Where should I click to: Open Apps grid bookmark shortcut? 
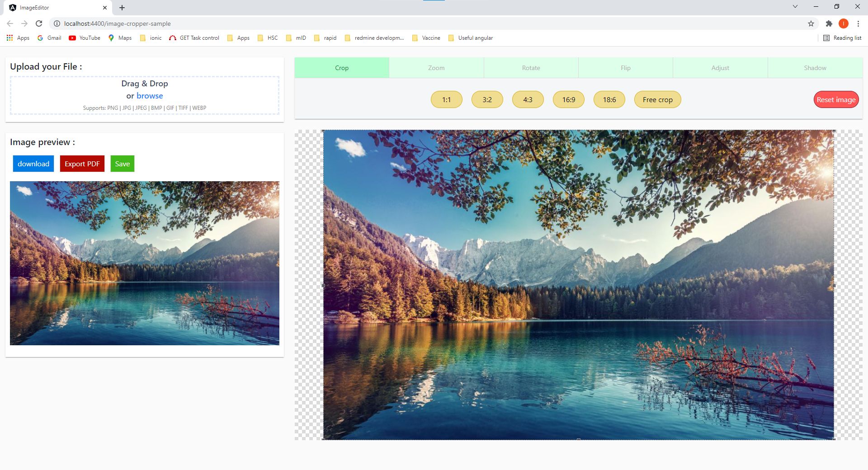click(x=18, y=38)
